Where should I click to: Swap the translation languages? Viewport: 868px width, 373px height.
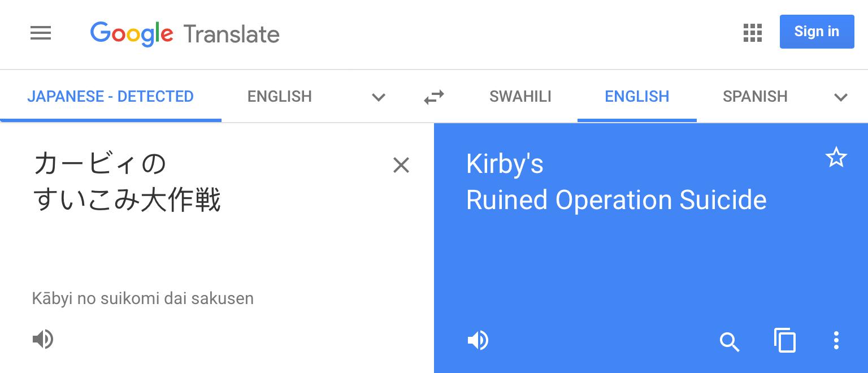coord(434,97)
